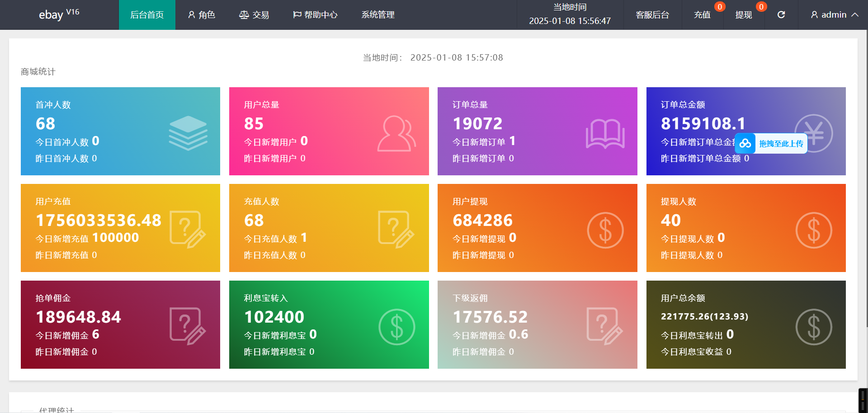
Task: Click the person icon on 用户总量 card
Action: click(x=396, y=133)
